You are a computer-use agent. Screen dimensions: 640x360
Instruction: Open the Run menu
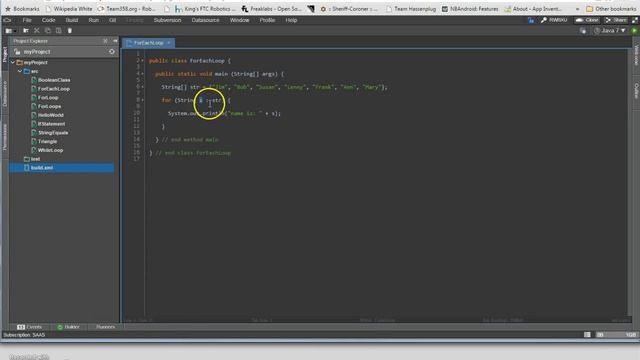[93, 20]
